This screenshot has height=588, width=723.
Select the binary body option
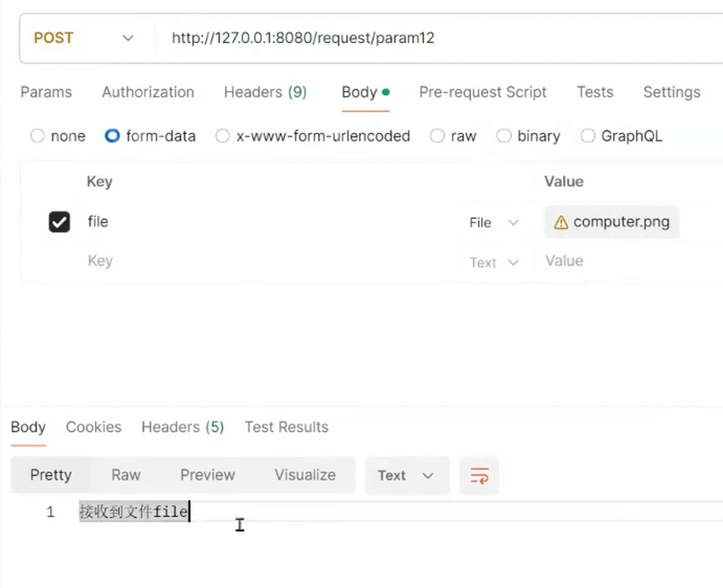(x=503, y=136)
